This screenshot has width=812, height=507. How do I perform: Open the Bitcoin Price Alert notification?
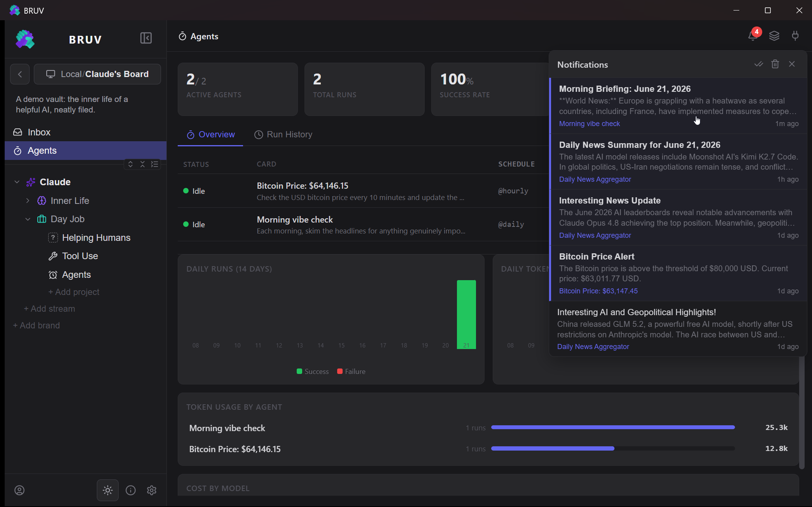[x=678, y=273]
